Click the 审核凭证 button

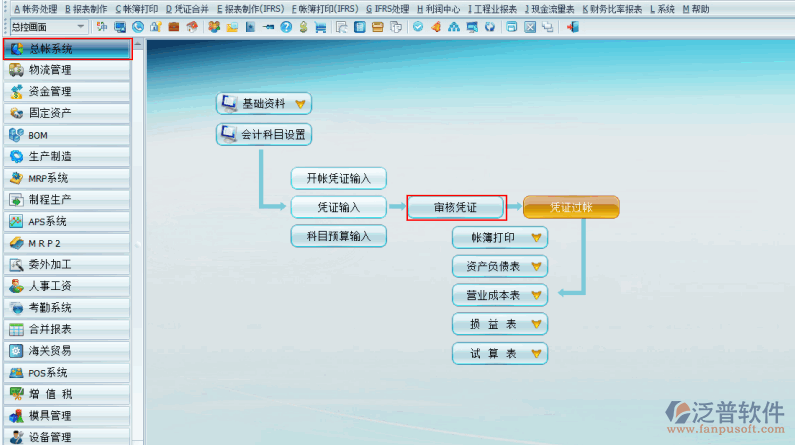[456, 208]
